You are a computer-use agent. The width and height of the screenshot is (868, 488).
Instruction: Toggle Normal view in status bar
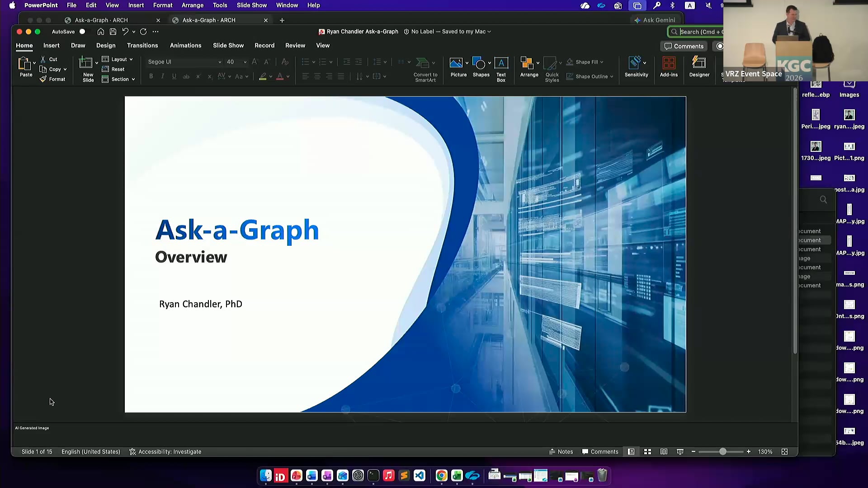click(x=631, y=452)
